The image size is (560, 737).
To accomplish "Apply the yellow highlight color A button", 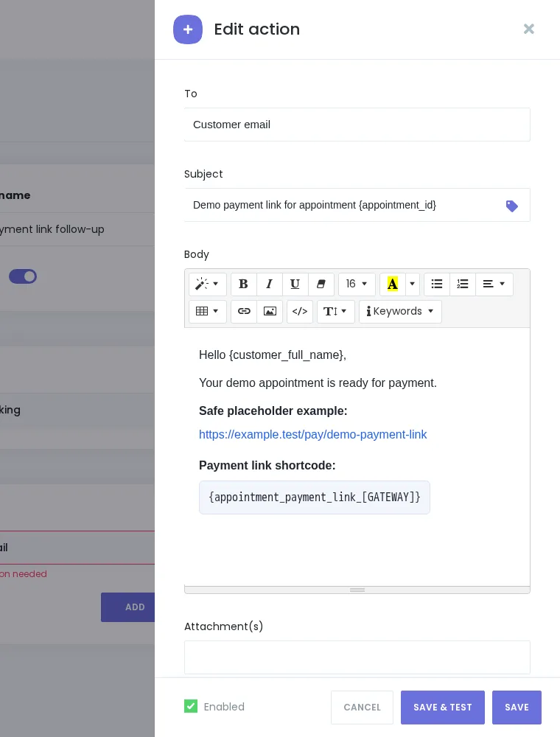I will click(x=392, y=284).
